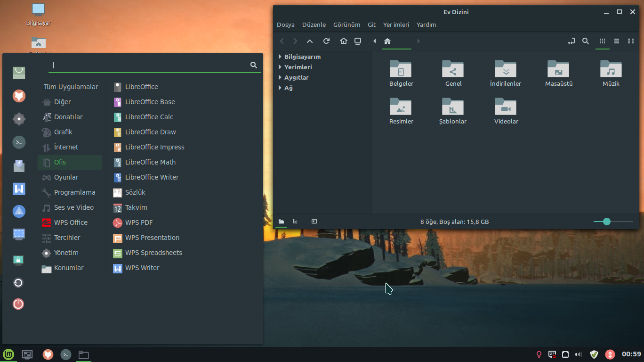Switch to icon view in file manager
Viewport: 644px width, 362px height.
pyautogui.click(x=602, y=41)
